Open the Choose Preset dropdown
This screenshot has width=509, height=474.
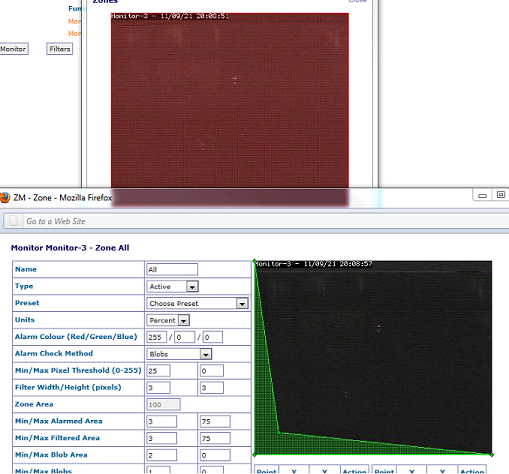(x=198, y=303)
